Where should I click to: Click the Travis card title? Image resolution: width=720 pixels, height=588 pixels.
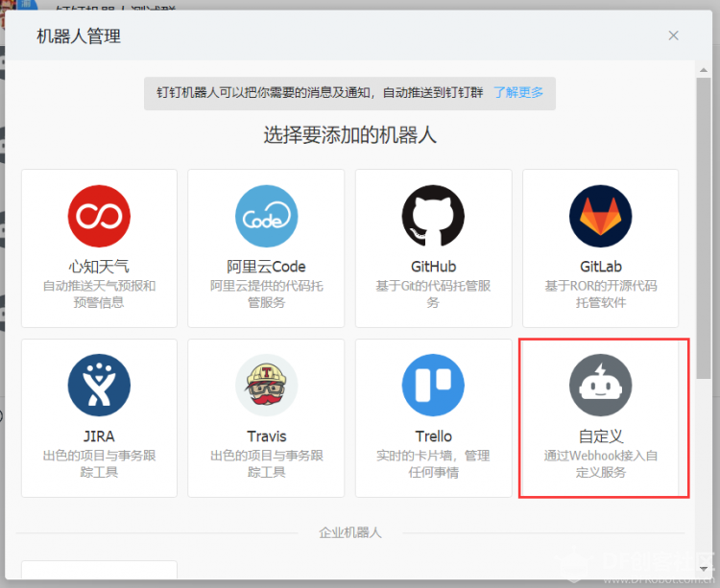point(266,436)
